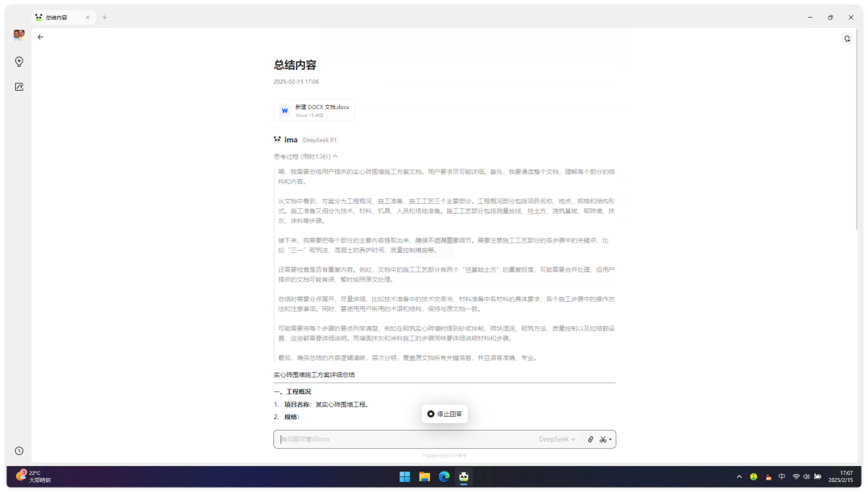Click the volume speaker icon
Viewport: 868px width, 494px height.
click(x=807, y=477)
